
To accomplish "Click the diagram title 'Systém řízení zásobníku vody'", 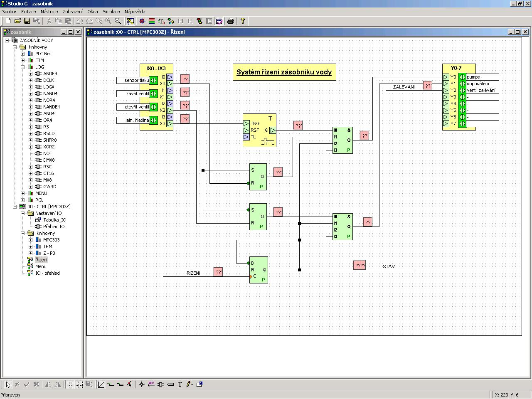I will (x=284, y=72).
